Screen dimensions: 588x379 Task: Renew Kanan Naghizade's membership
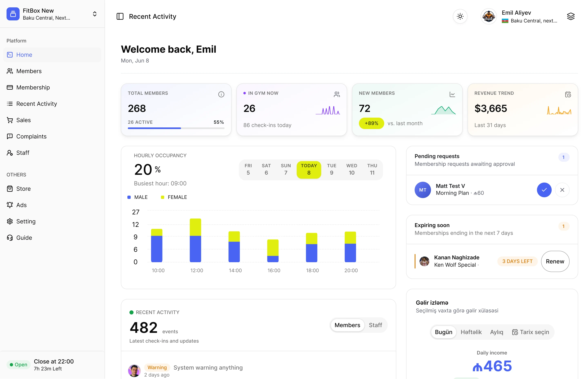[x=555, y=261]
